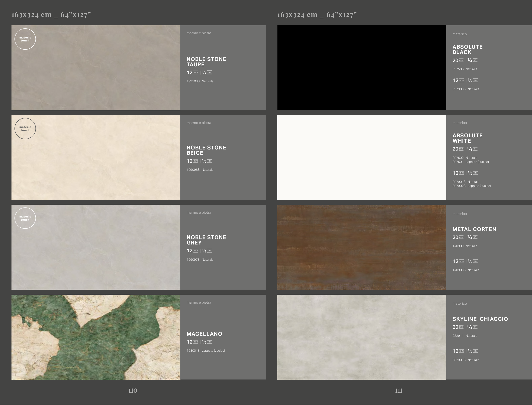The image size is (532, 405).
Task: Click materic touch badge on Noble Stone Beige
Action: pyautogui.click(x=25, y=128)
